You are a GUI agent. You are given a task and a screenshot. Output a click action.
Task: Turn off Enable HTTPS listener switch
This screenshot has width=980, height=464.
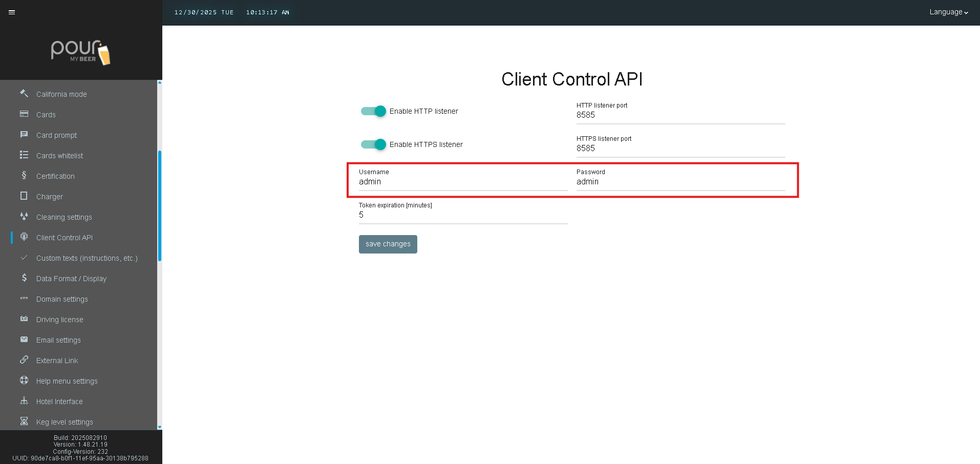tap(373, 144)
